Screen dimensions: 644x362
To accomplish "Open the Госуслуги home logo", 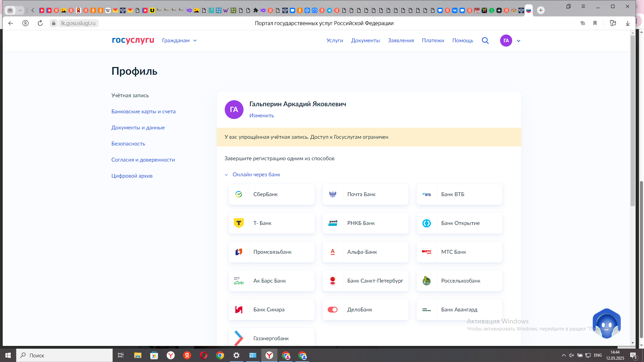I will point(133,40).
